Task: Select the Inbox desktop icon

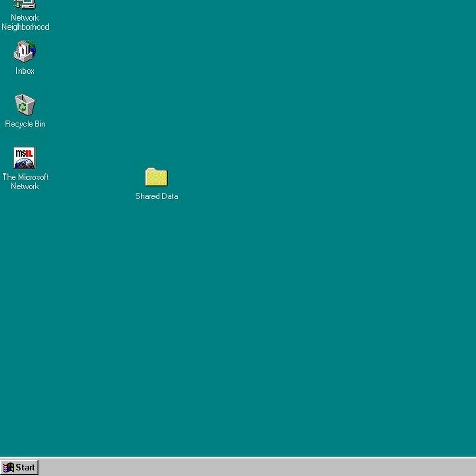Action: click(24, 52)
